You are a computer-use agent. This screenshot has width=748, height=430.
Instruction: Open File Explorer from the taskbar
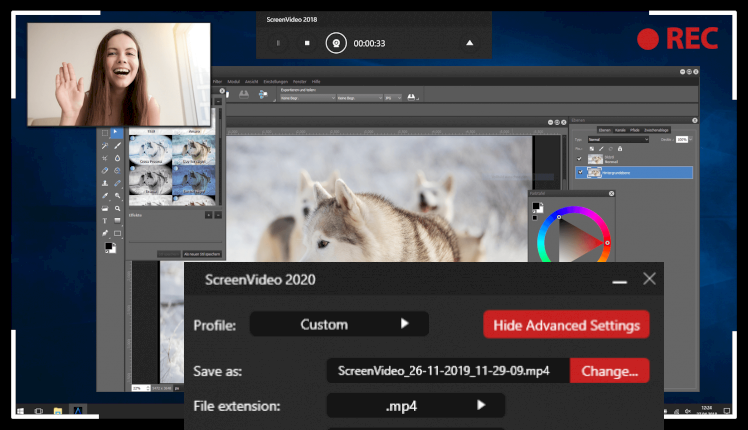[x=58, y=410]
